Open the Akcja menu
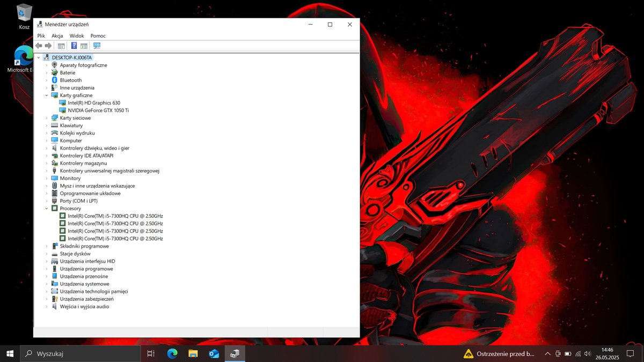 click(57, 36)
